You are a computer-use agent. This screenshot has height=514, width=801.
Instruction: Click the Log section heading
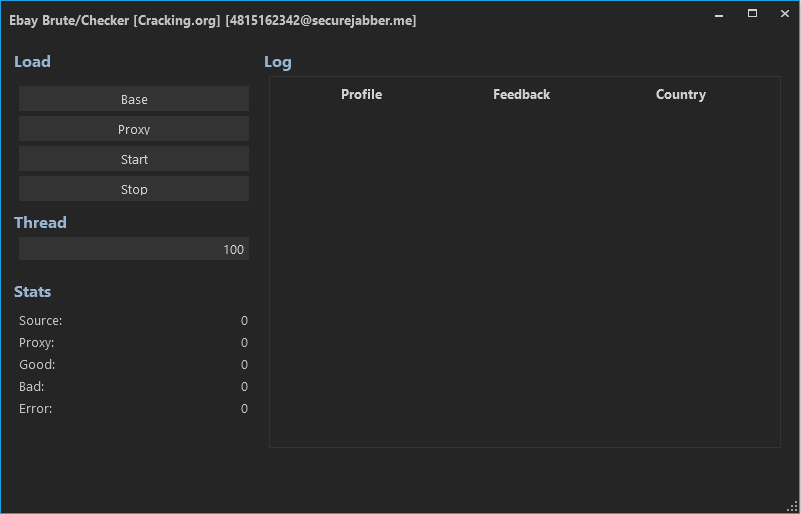coord(278,62)
